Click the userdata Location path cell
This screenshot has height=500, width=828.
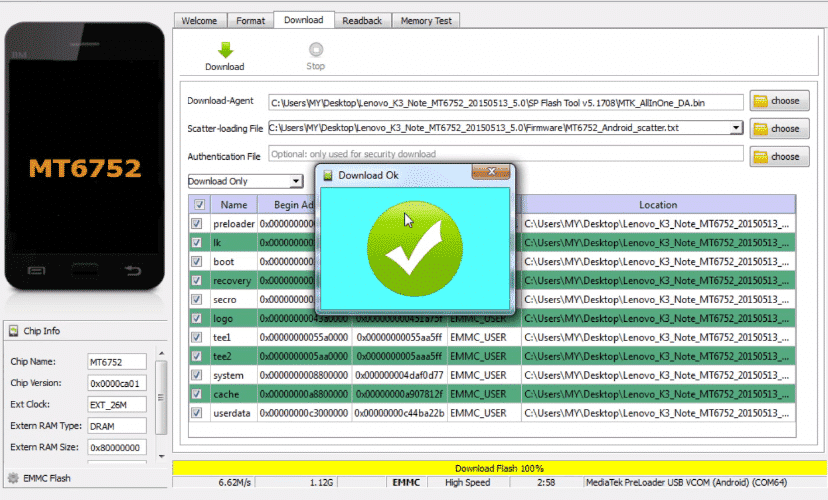pos(658,413)
